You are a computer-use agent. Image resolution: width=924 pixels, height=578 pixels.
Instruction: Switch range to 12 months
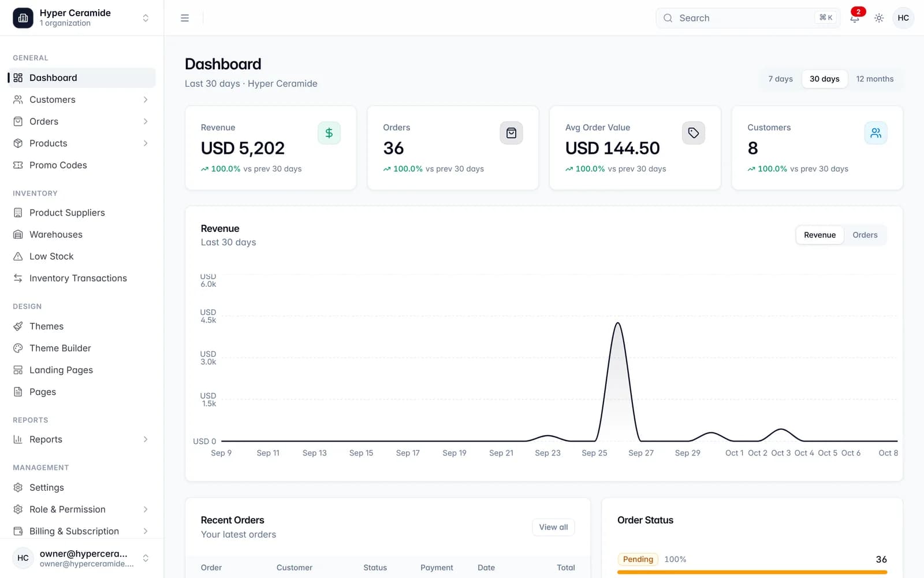(874, 79)
